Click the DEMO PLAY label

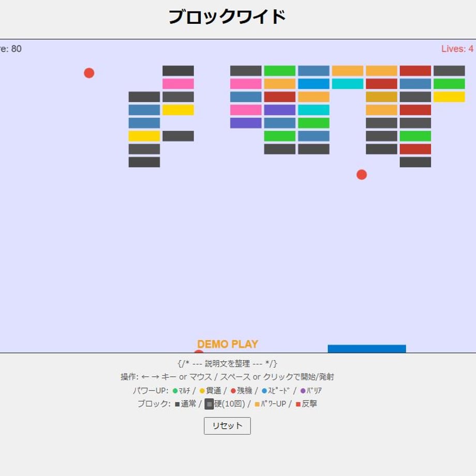click(x=227, y=344)
